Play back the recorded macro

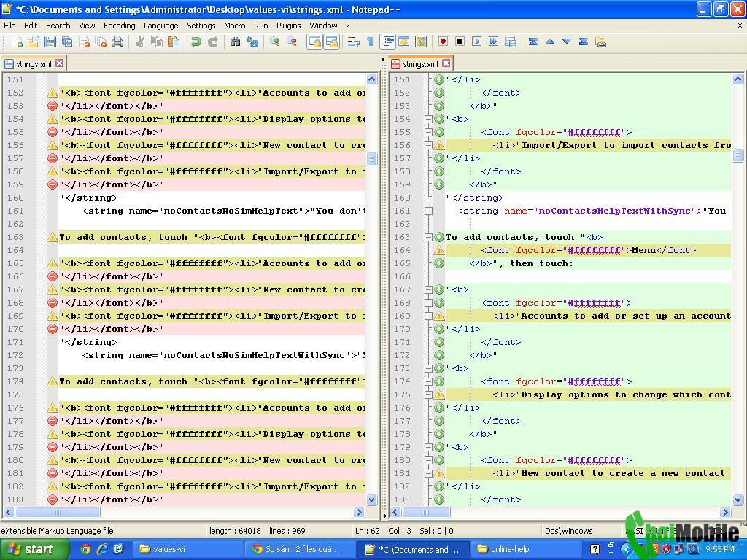tap(476, 42)
